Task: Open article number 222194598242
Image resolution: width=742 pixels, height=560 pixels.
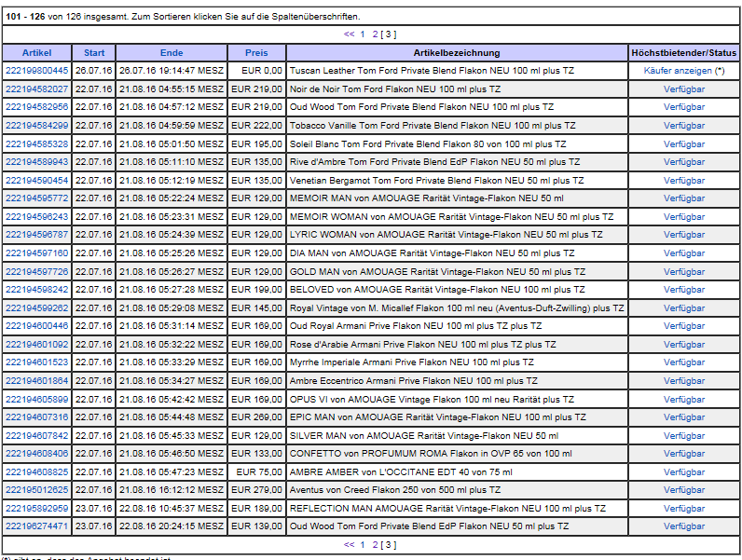Action: [37, 290]
